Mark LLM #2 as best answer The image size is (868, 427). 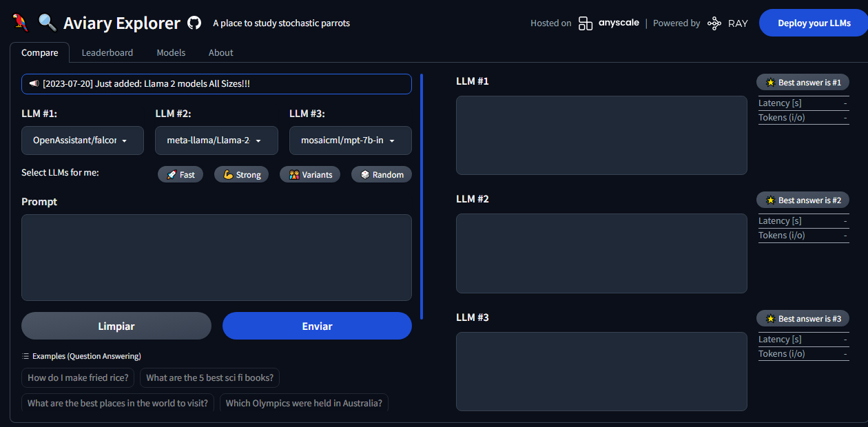[x=803, y=200]
